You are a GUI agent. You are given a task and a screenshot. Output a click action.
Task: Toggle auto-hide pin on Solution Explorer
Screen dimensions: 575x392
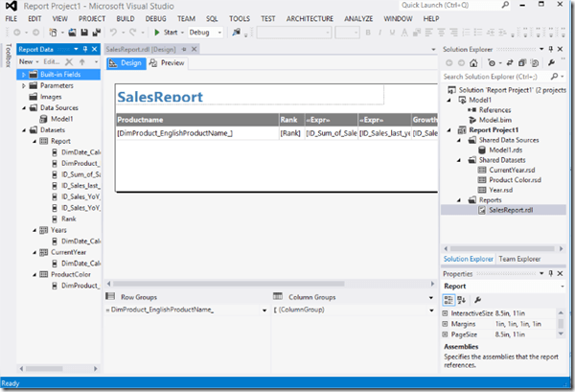point(550,48)
